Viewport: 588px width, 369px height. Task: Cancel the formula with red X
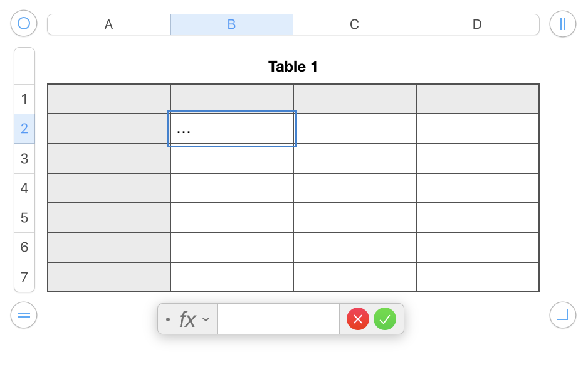click(358, 319)
